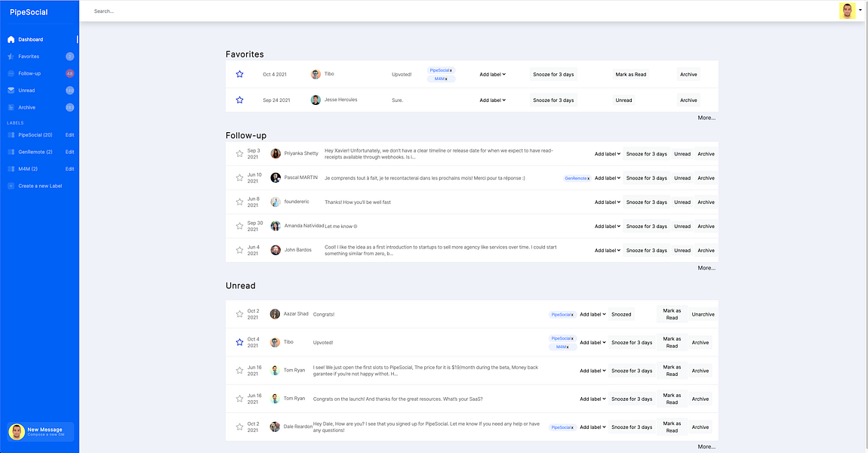868x453 pixels.
Task: Click Tibo's avatar in Favorites section
Action: [315, 74]
